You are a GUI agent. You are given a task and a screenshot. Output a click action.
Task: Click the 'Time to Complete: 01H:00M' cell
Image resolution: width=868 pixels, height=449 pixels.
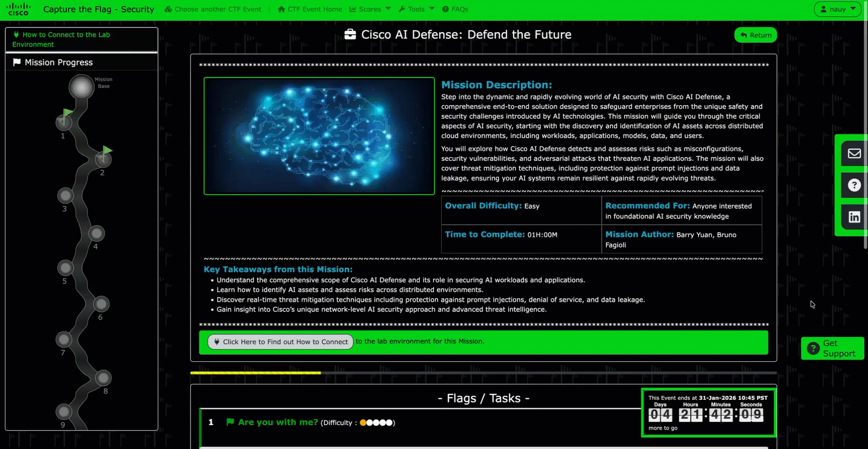coord(521,239)
